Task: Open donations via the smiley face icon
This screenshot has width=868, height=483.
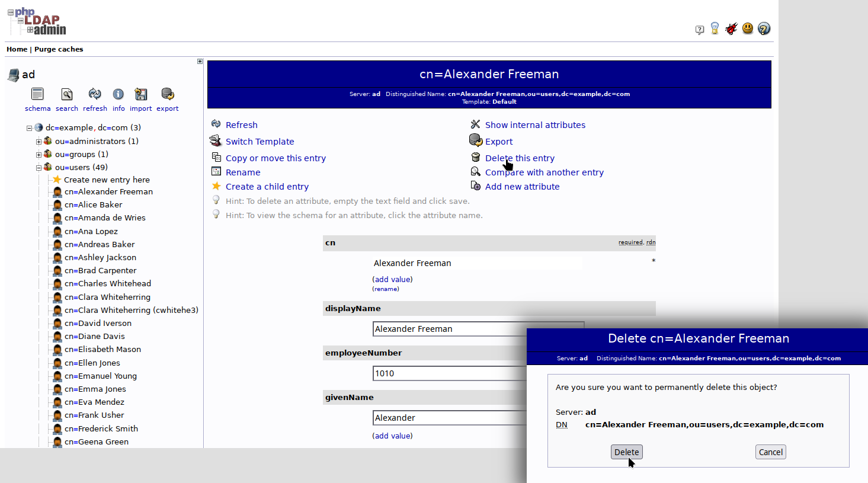Action: [747, 28]
